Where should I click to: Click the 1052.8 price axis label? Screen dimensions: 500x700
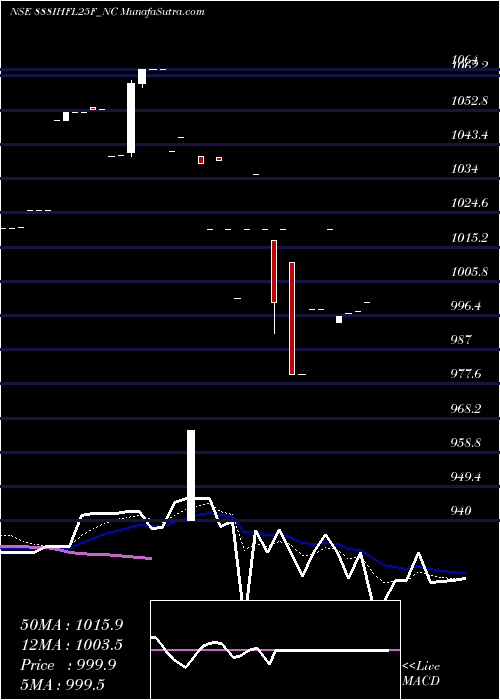pos(469,101)
